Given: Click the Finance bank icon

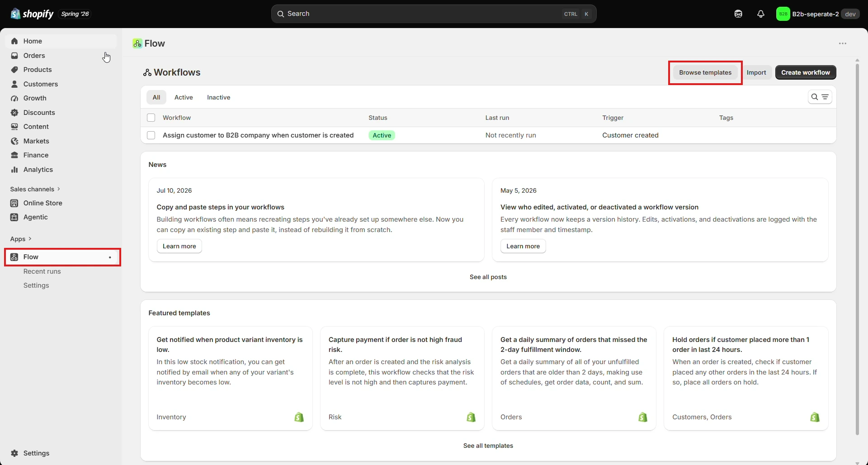Looking at the screenshot, I should [14, 155].
